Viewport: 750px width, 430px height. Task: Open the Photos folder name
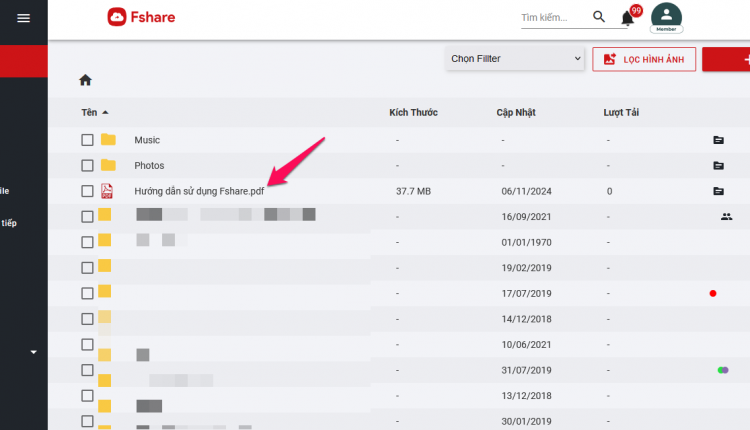(x=149, y=165)
